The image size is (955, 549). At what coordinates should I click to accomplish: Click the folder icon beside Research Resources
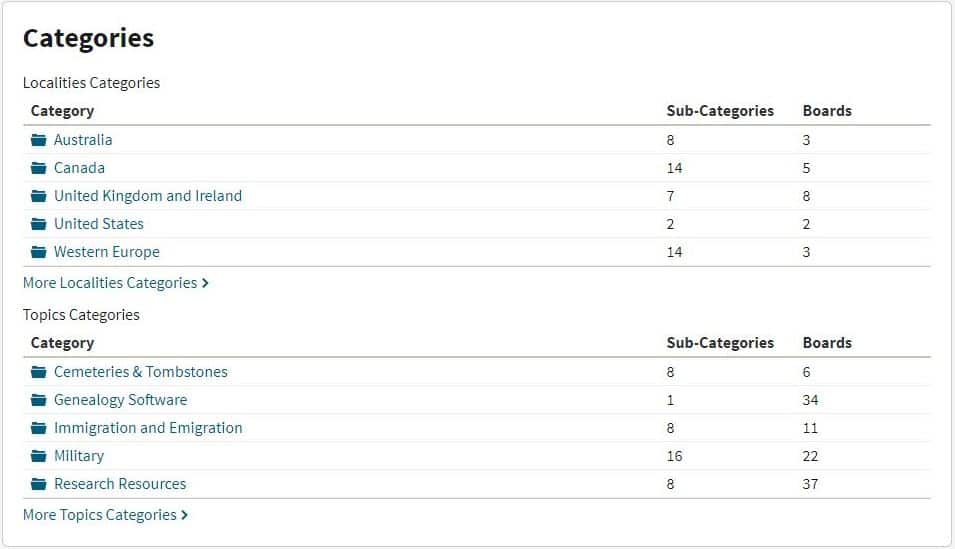click(x=39, y=484)
